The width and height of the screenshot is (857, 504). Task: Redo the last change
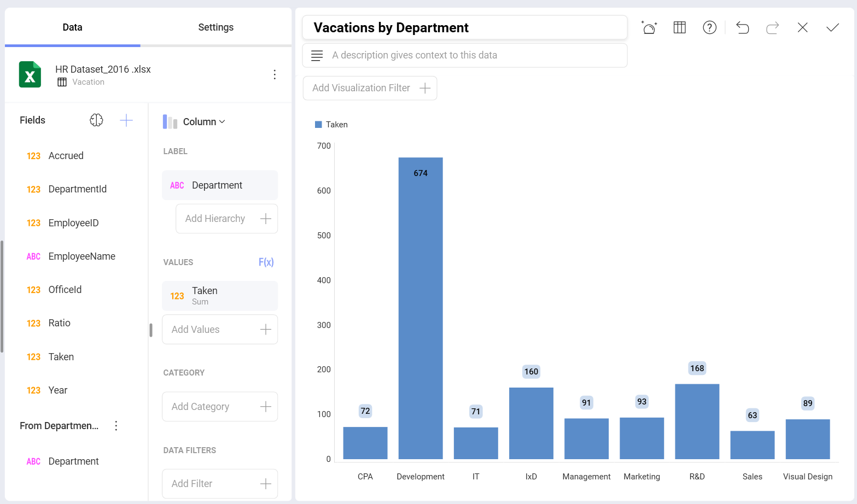[x=772, y=27]
